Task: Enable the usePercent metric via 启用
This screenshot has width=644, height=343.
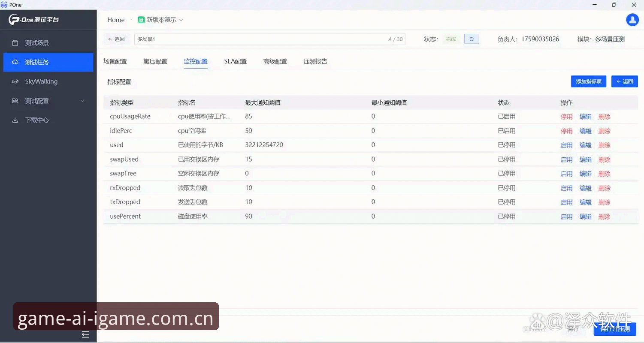Action: pos(566,217)
